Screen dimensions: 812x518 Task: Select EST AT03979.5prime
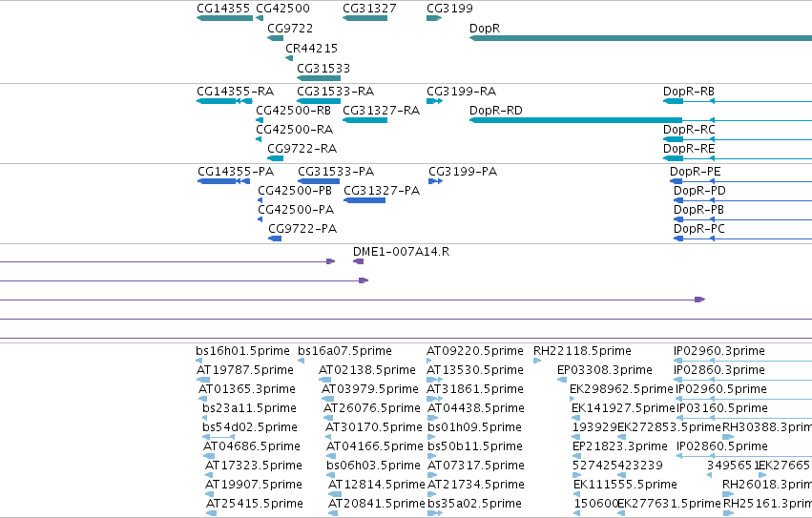coord(328,400)
